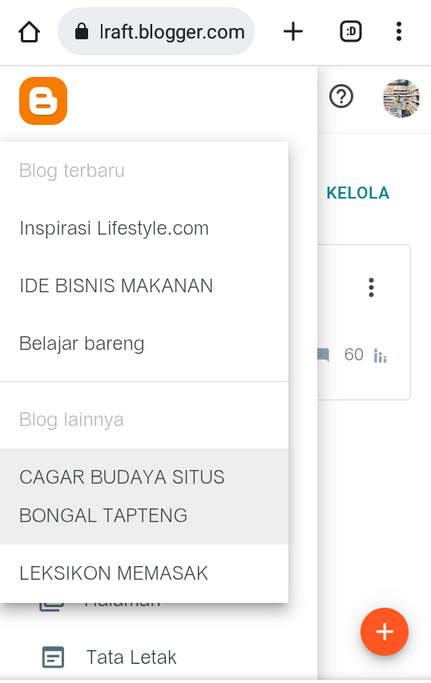
Task: Open a new tab with plus icon
Action: click(293, 32)
